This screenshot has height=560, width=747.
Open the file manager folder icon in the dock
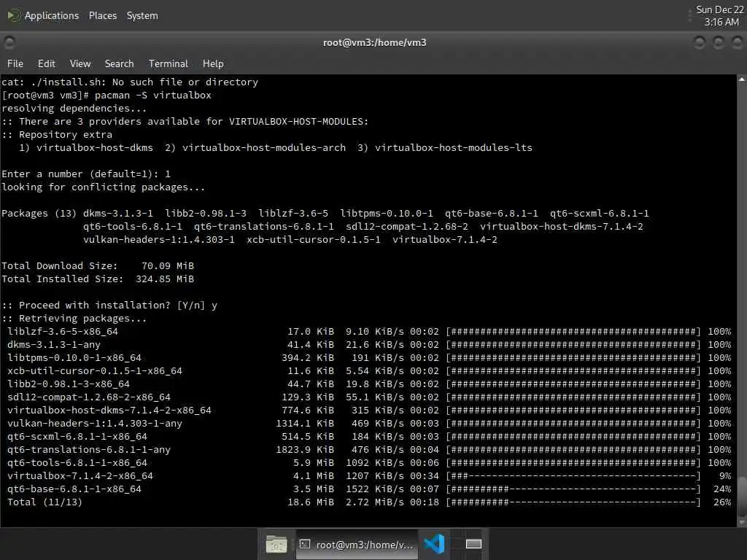point(276,544)
